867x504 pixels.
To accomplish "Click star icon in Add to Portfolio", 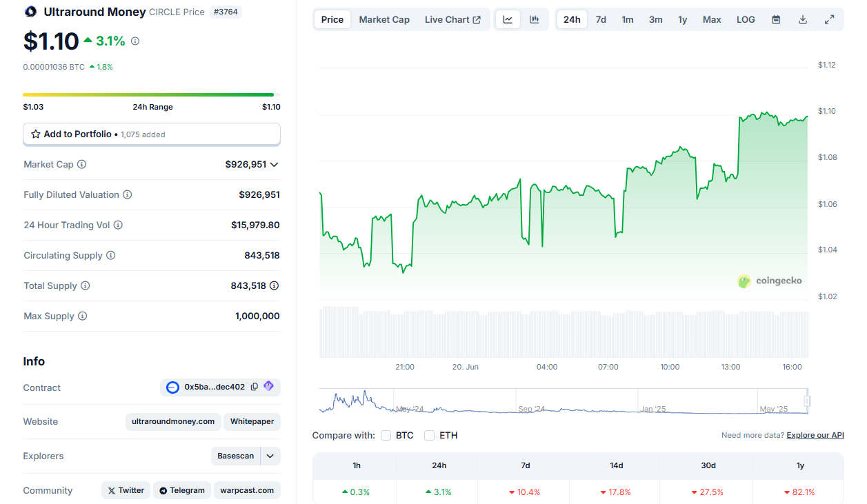I will pos(36,134).
